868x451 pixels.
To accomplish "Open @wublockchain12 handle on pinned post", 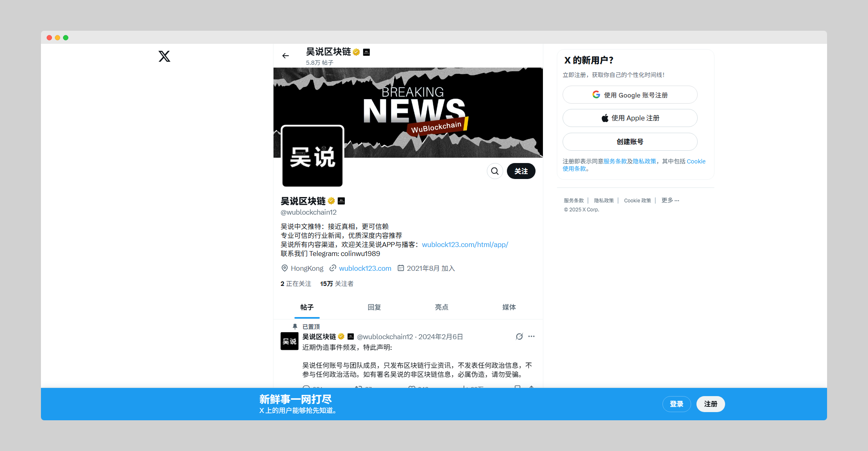I will (x=385, y=337).
